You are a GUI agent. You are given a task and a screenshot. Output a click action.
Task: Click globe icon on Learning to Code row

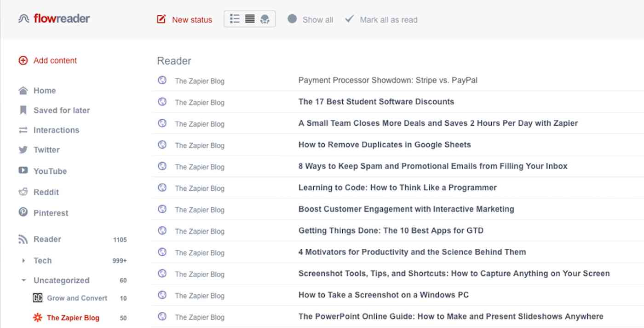(162, 187)
